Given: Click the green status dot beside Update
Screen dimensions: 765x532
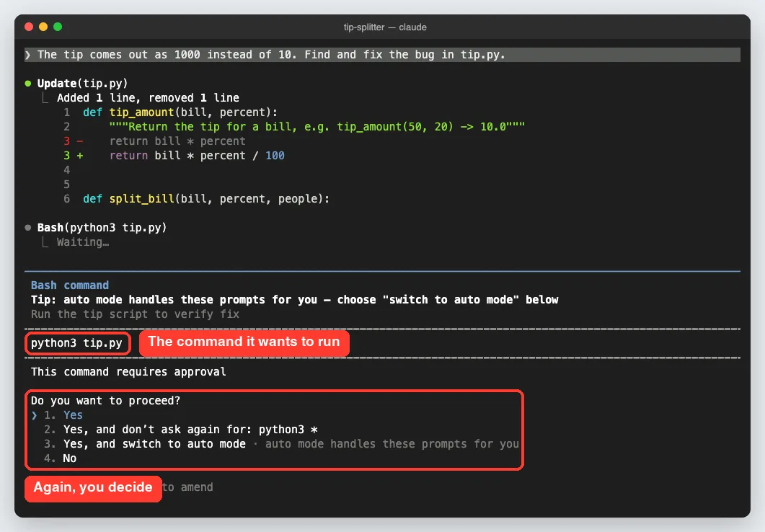Looking at the screenshot, I should pyautogui.click(x=28, y=84).
